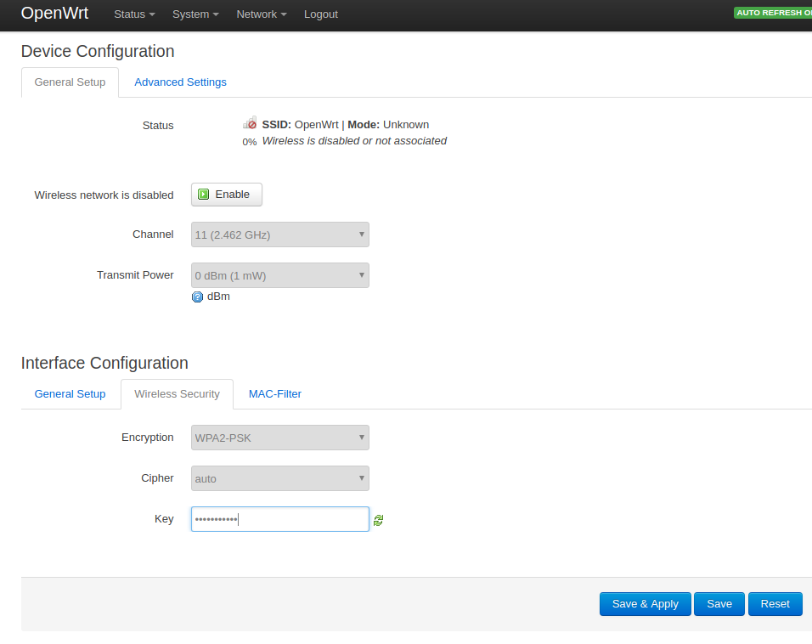The width and height of the screenshot is (812, 644).
Task: Click the dBm help icon
Action: click(198, 297)
